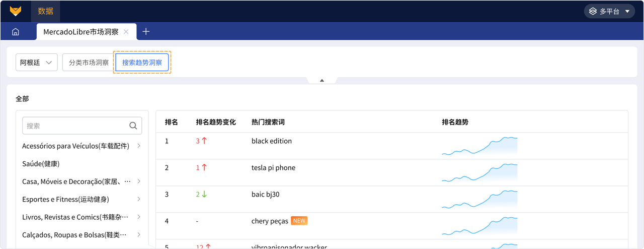Image resolution: width=644 pixels, height=249 pixels.
Task: Open the 阿根廷 country dropdown
Action: coord(37,63)
